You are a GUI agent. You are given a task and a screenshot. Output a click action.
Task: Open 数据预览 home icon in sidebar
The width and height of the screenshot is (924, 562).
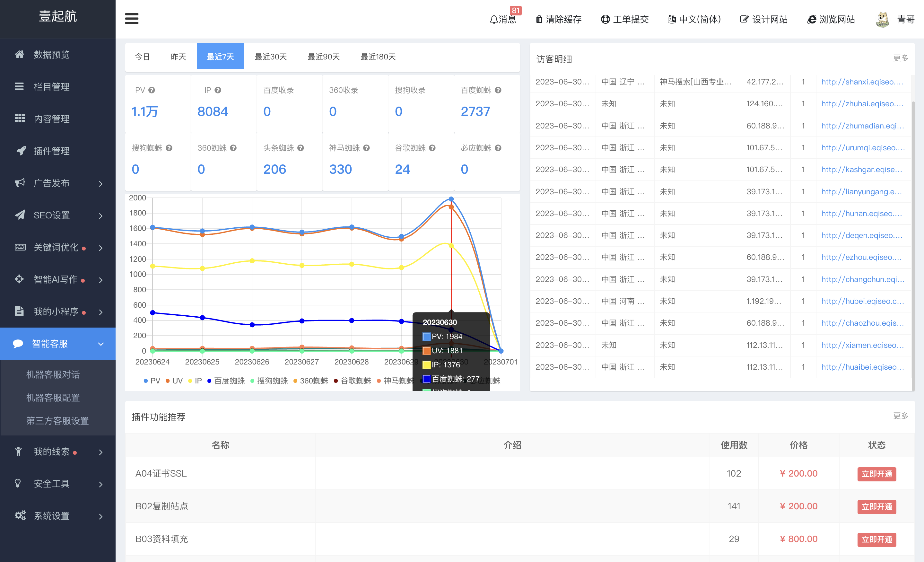click(20, 54)
